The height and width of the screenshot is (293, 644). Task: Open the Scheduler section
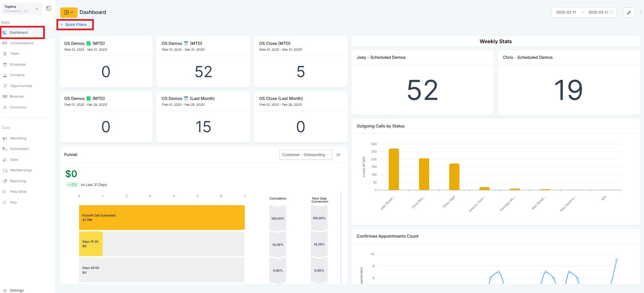coord(18,65)
